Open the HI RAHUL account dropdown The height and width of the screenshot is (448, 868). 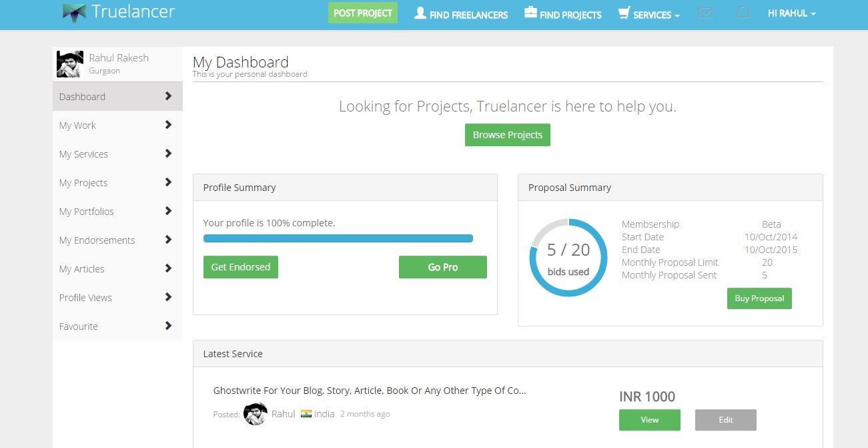click(x=792, y=13)
